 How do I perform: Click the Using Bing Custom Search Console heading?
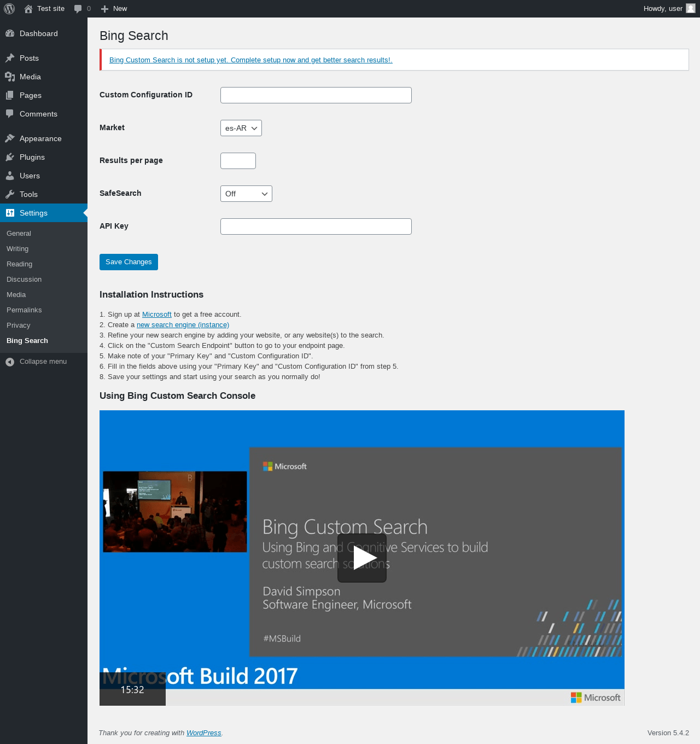pos(177,396)
